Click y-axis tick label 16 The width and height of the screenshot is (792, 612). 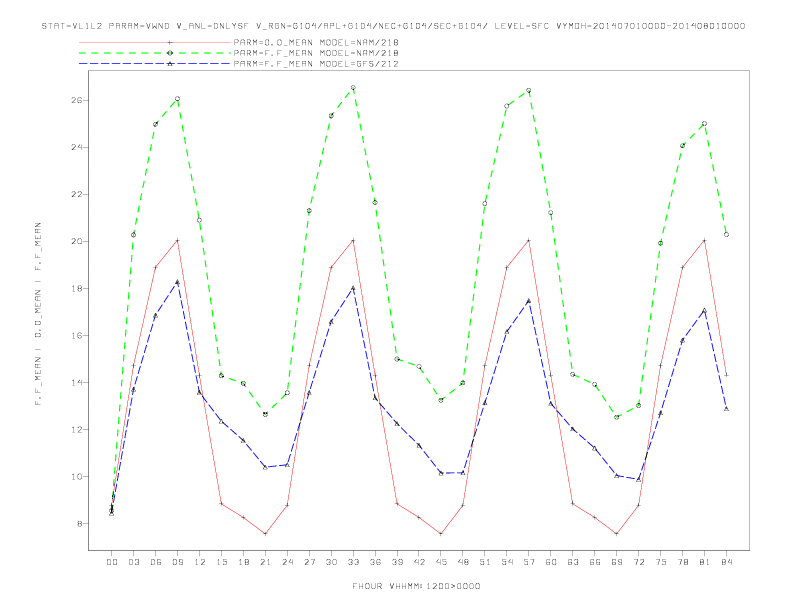(77, 335)
